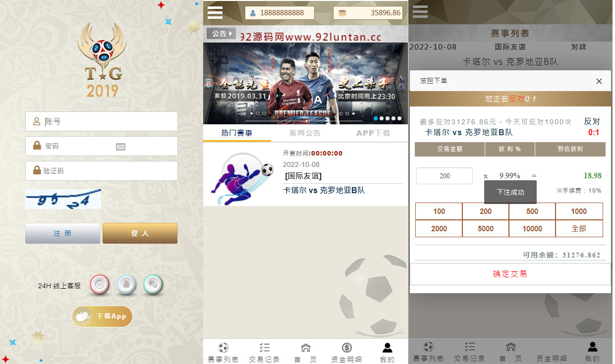Select 100 quick amount
615x364 pixels.
point(439,211)
